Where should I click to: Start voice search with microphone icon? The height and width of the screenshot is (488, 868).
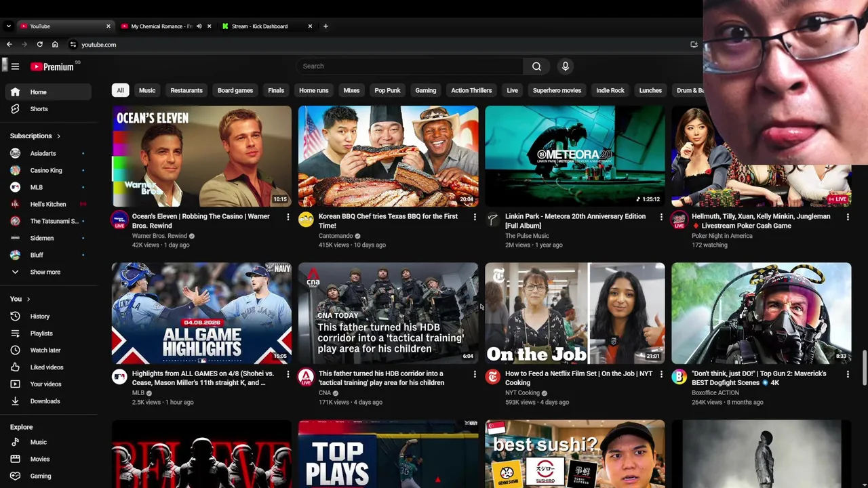click(x=566, y=66)
